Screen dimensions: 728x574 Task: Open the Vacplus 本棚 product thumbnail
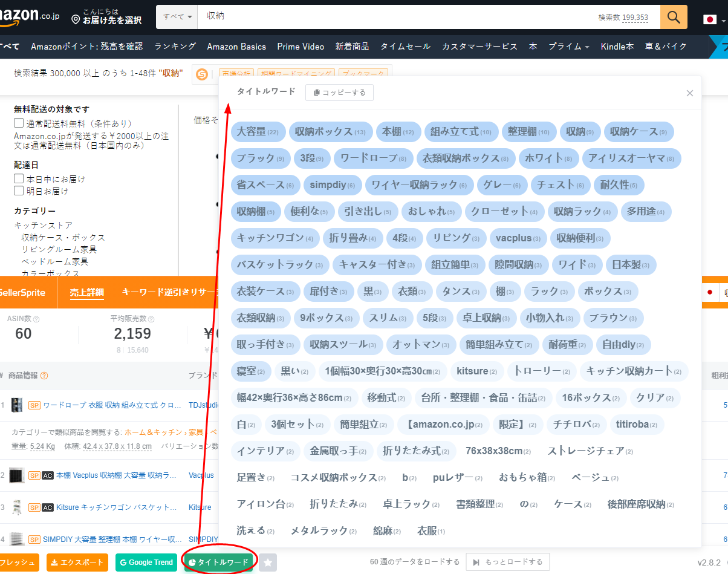(17, 475)
